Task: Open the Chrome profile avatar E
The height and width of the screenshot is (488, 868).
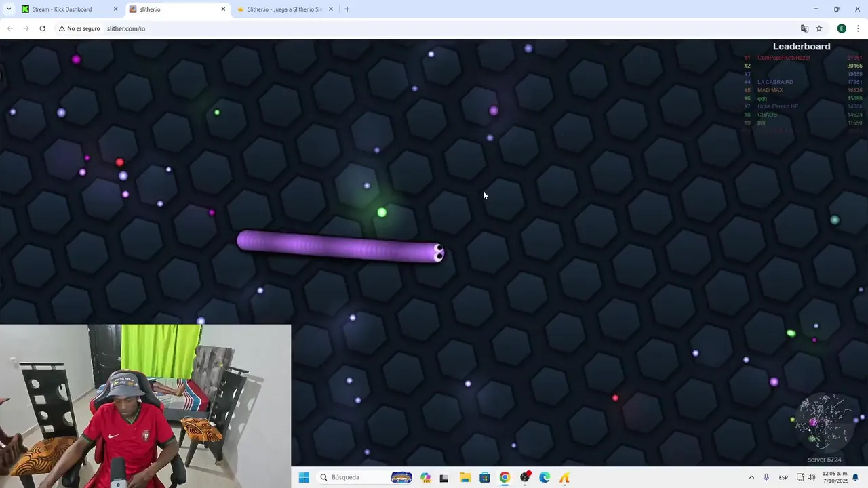Action: pyautogui.click(x=842, y=28)
